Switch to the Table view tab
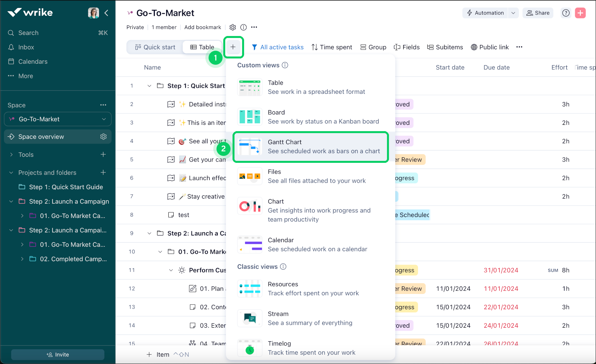596x364 pixels. click(202, 47)
